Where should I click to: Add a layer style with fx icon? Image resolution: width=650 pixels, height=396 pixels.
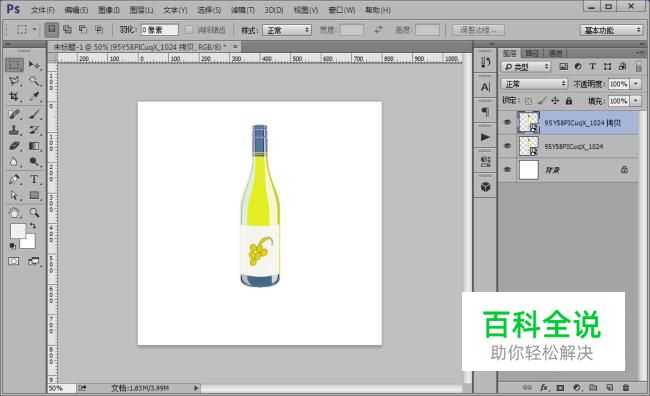pyautogui.click(x=544, y=387)
